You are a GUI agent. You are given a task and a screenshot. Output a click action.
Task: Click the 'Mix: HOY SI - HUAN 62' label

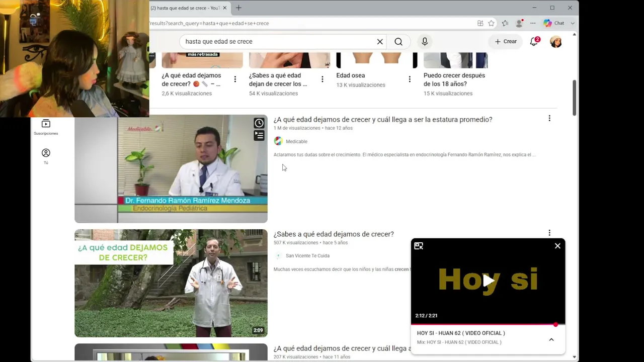click(459, 342)
